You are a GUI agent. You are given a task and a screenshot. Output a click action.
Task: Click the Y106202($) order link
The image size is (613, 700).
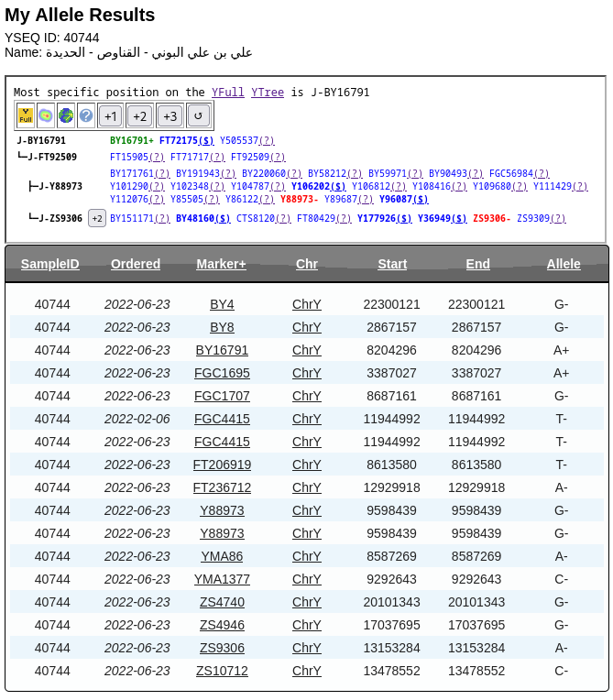(318, 186)
